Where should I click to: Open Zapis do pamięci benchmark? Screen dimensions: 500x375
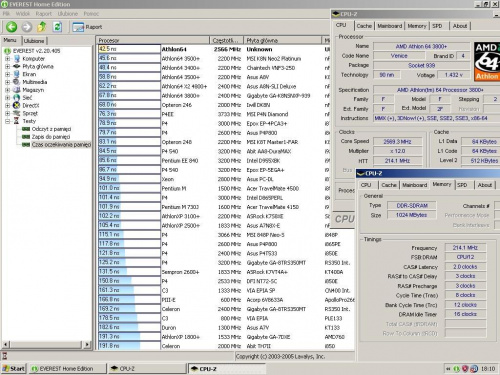pyautogui.click(x=51, y=137)
